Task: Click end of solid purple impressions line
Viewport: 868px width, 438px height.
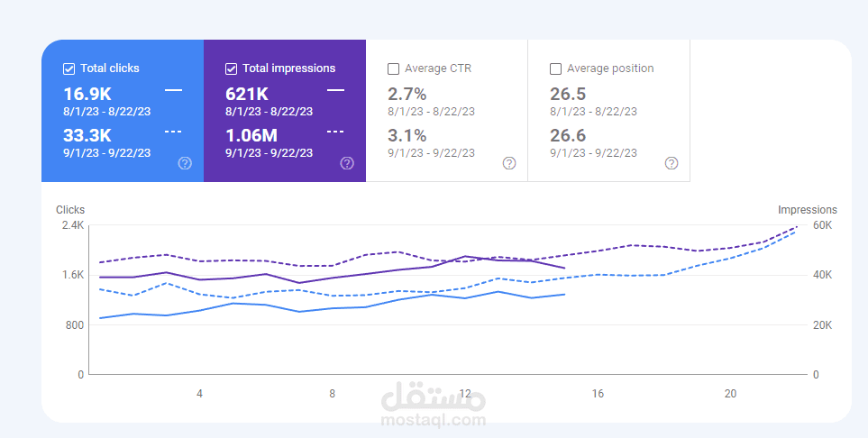Action: (564, 268)
